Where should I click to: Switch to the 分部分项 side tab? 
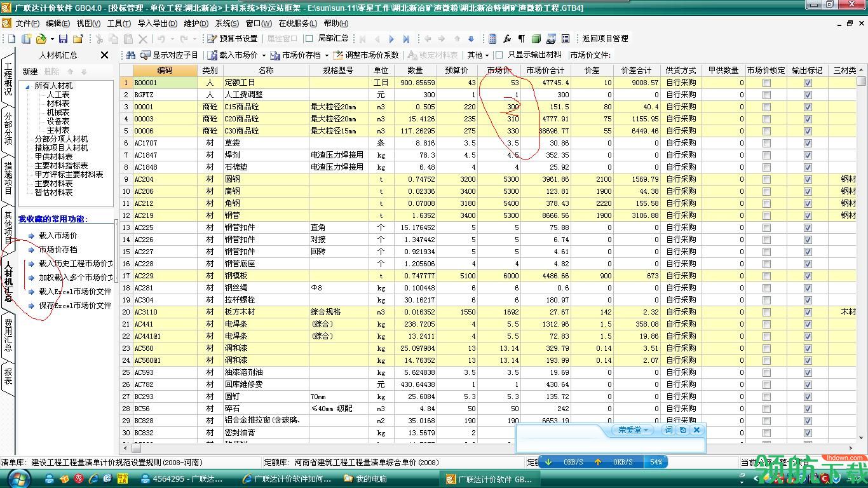pyautogui.click(x=8, y=128)
